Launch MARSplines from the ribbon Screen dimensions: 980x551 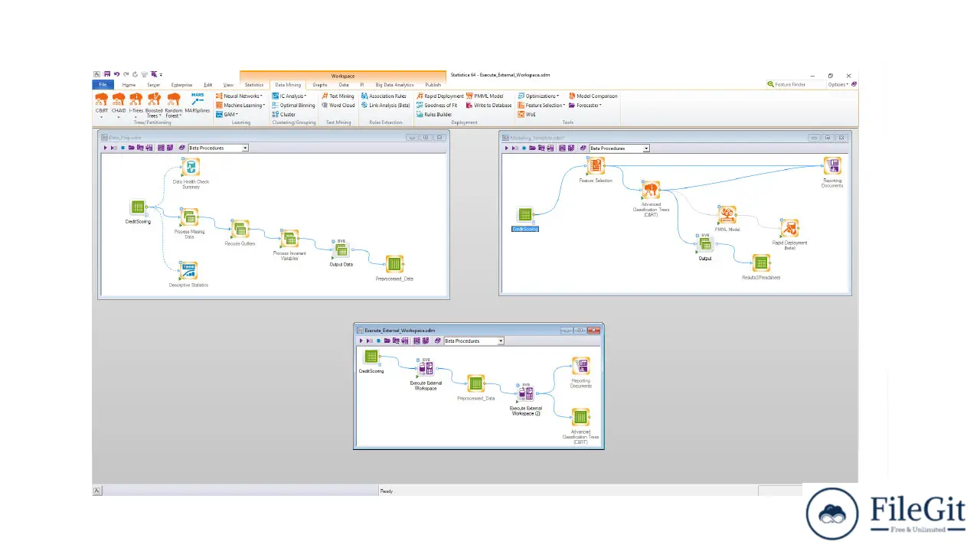pos(198,103)
